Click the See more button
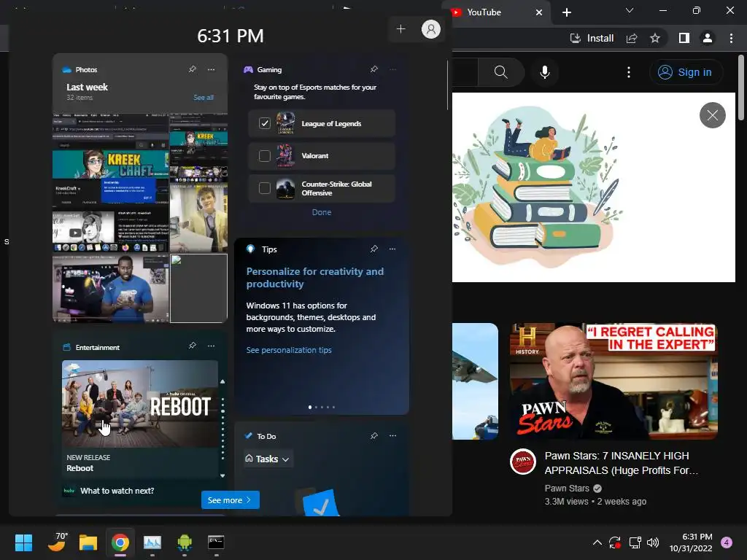Image resolution: width=747 pixels, height=560 pixels. [x=230, y=500]
